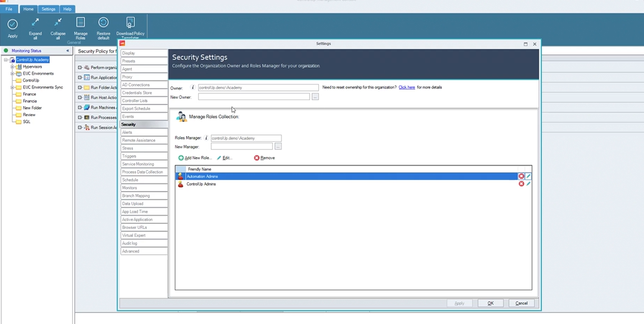Click the Run Host Actions icon
Screen dimensions: 644x324
86,97
